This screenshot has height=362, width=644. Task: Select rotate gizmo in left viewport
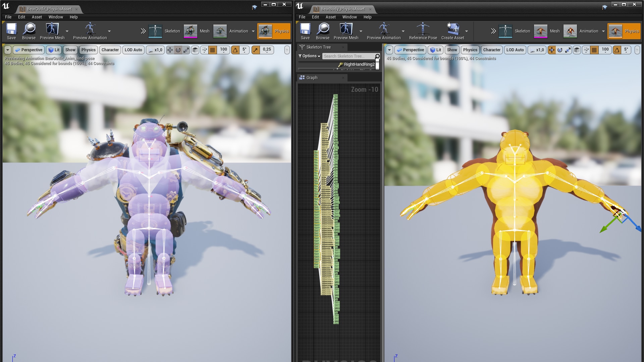(178, 50)
